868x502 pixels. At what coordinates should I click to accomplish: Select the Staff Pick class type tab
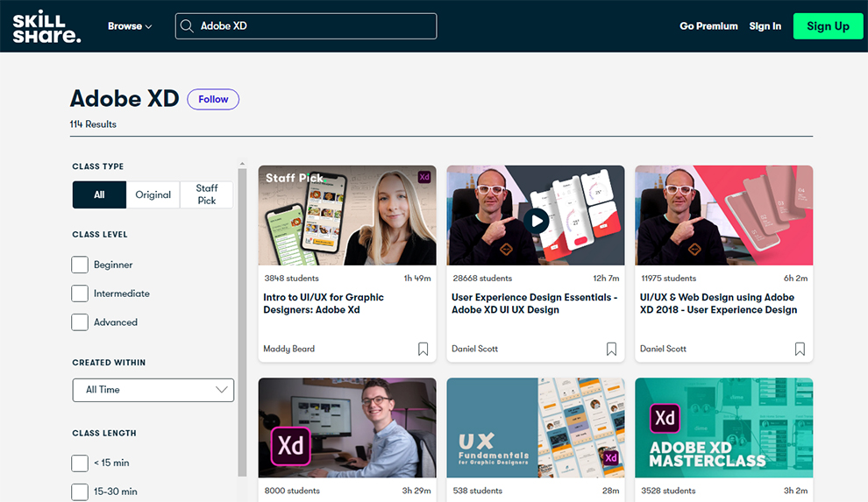[207, 194]
